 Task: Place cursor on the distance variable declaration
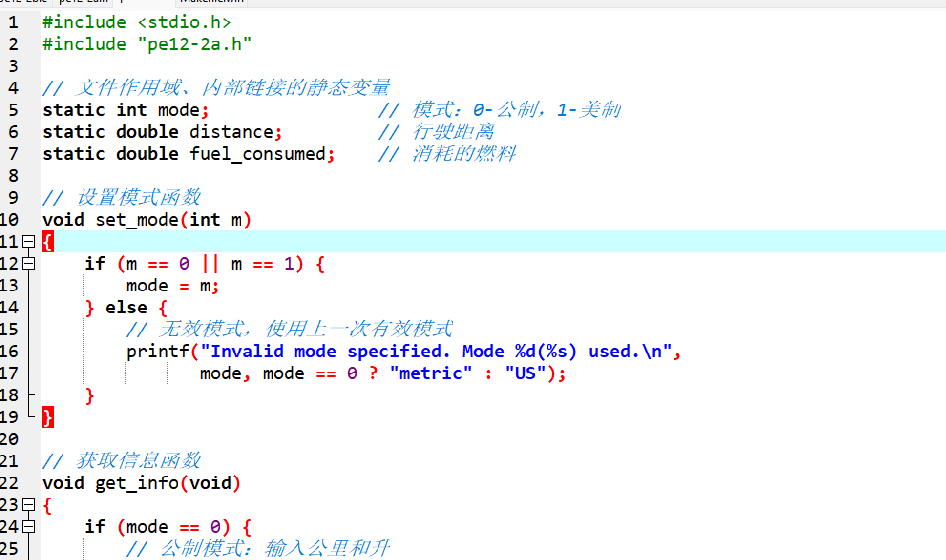coord(231,132)
